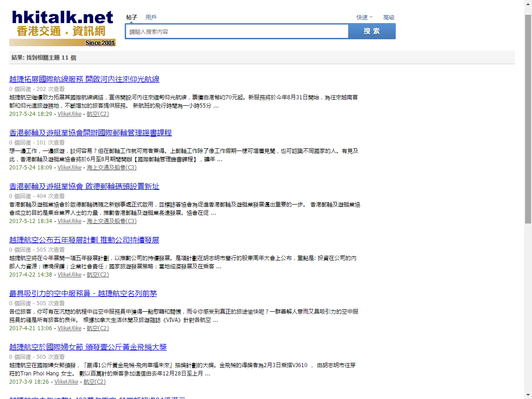532x399 pixels.
Task: Open the 快速 dropdown menu
Action: pyautogui.click(x=364, y=17)
